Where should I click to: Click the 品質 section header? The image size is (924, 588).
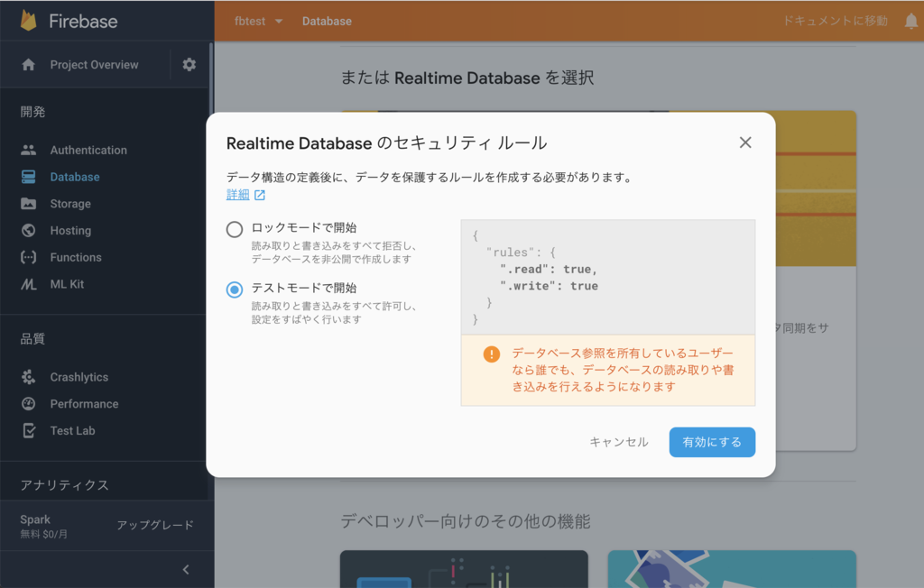pos(33,339)
